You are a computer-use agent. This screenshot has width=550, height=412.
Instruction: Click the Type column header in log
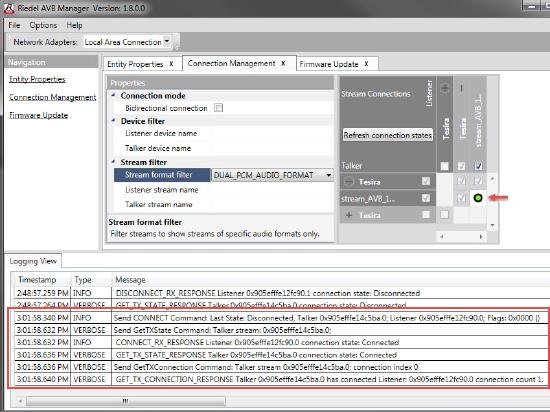[92, 280]
